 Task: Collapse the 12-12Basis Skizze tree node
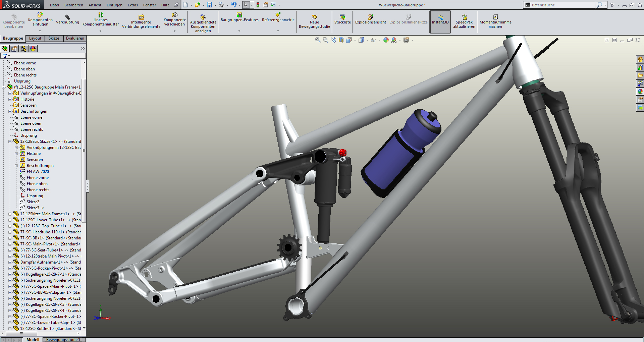point(10,141)
